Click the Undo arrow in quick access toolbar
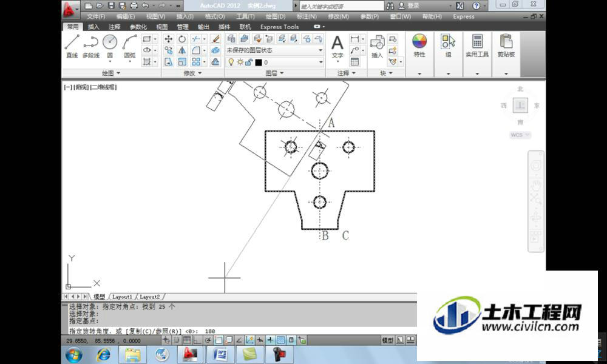 (145, 5)
